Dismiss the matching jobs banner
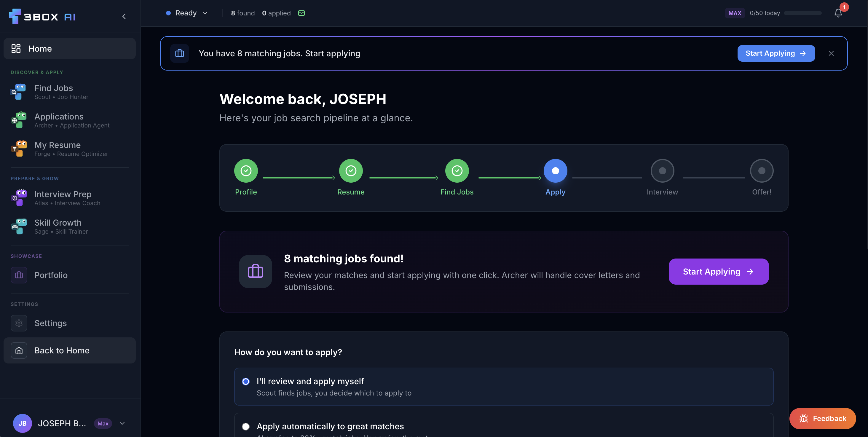868x437 pixels. [831, 53]
